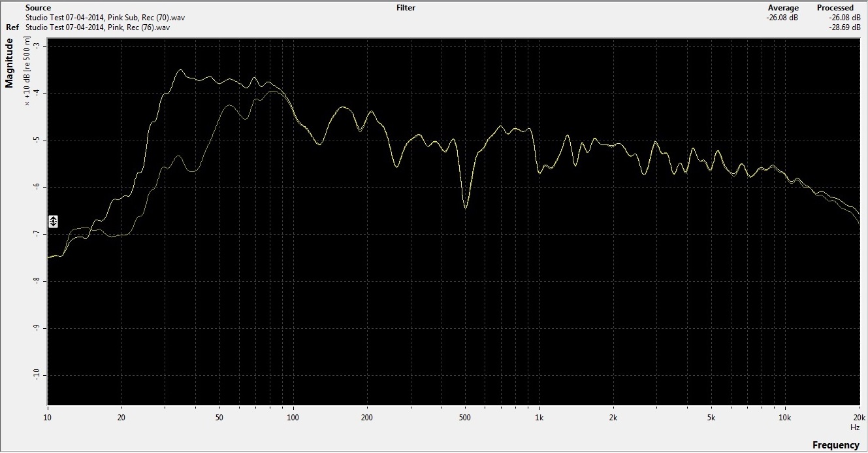Click the vertical scale adjust icon
The image size is (868, 453).
click(54, 221)
